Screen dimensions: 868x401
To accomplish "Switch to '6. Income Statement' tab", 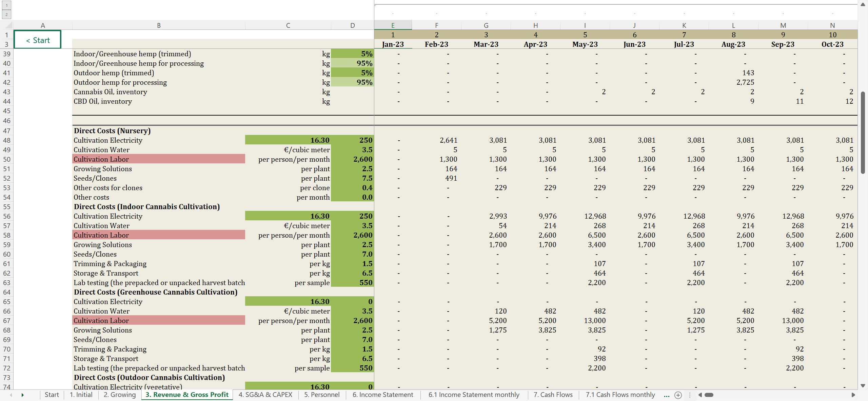I will [382, 395].
